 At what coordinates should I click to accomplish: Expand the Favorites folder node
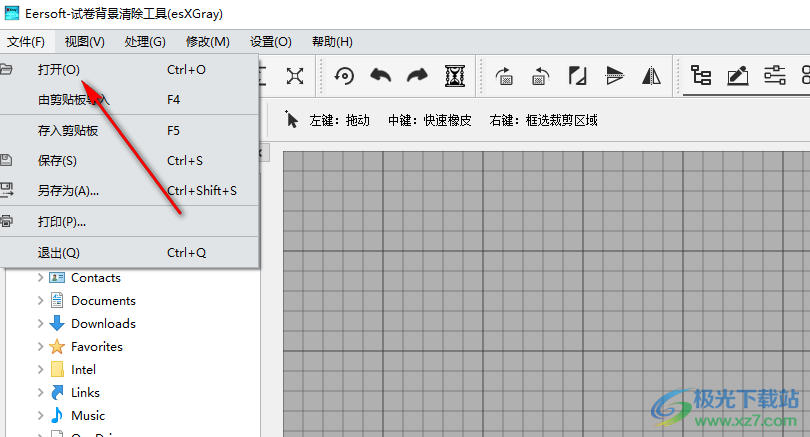click(40, 347)
